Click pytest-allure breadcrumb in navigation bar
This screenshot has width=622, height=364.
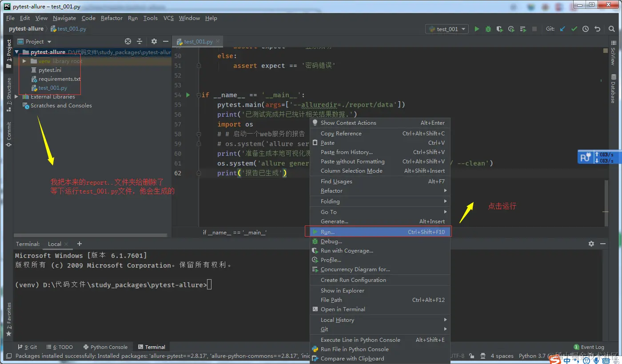pos(26,29)
